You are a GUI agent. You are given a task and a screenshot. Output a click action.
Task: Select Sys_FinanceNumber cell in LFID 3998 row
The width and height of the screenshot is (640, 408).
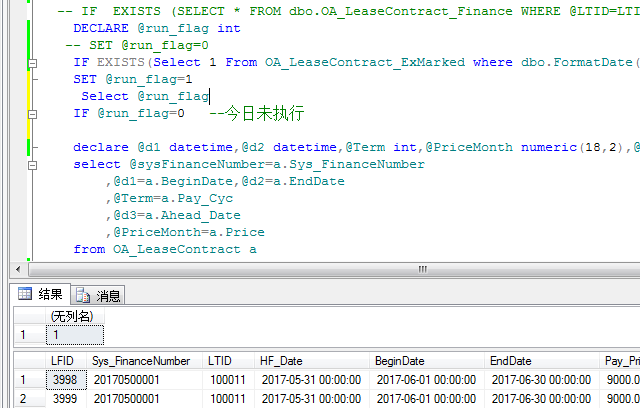tap(144, 380)
